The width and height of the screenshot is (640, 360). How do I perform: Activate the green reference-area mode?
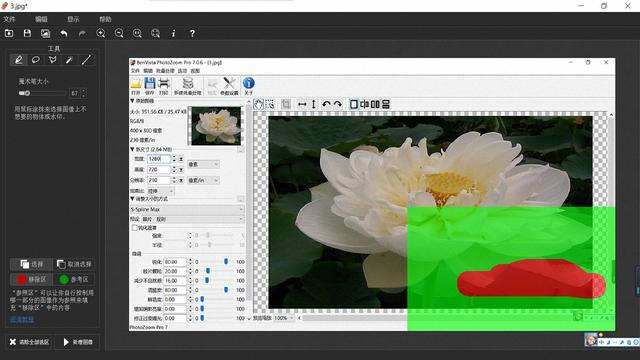pos(74,280)
